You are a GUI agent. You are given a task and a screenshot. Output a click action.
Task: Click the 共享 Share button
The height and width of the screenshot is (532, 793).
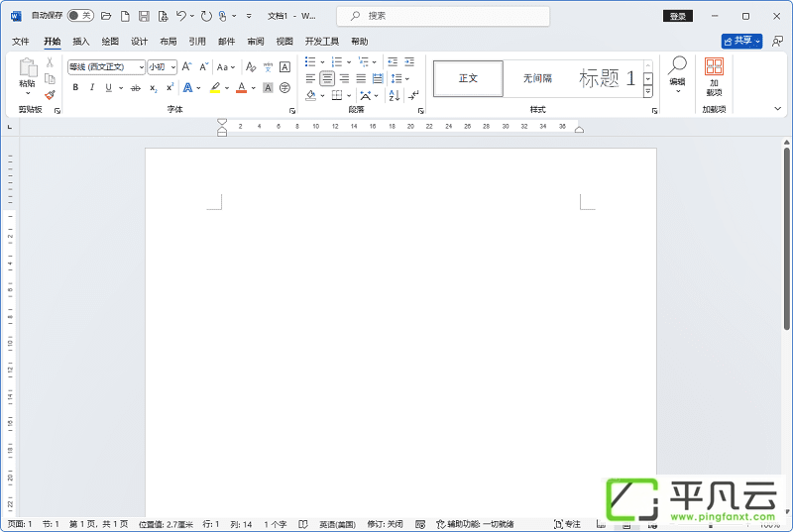point(741,41)
